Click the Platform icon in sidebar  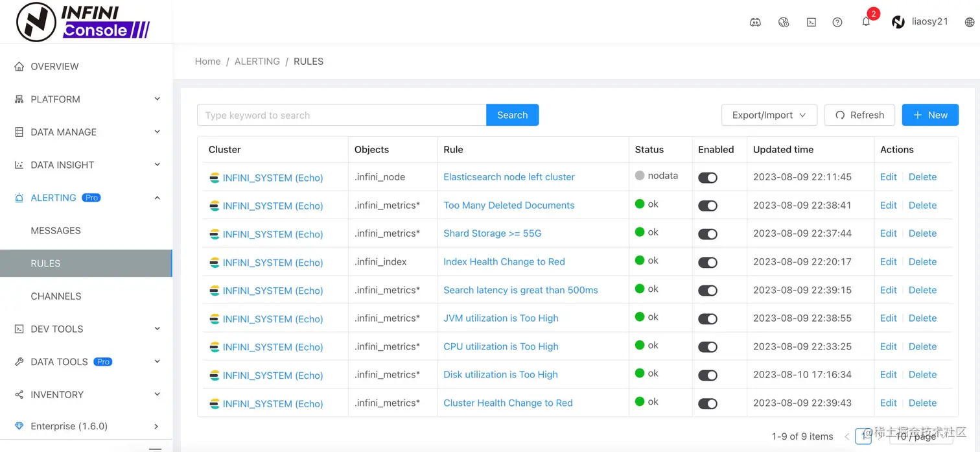[x=19, y=99]
